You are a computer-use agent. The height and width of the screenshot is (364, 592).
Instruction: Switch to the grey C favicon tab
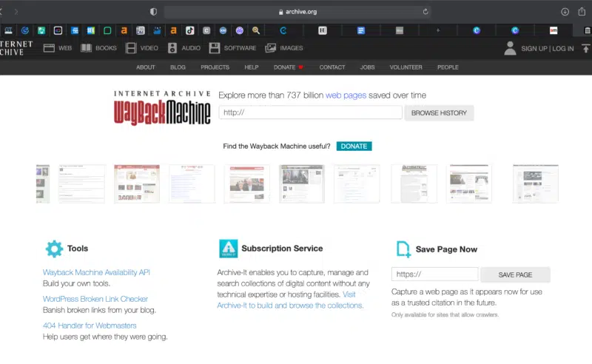pos(206,30)
